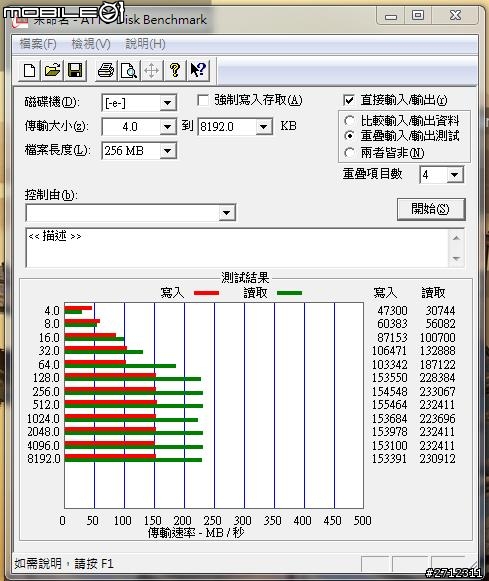Click inside the << 描述 >> description text box
The height and width of the screenshot is (581, 489).
[237, 248]
